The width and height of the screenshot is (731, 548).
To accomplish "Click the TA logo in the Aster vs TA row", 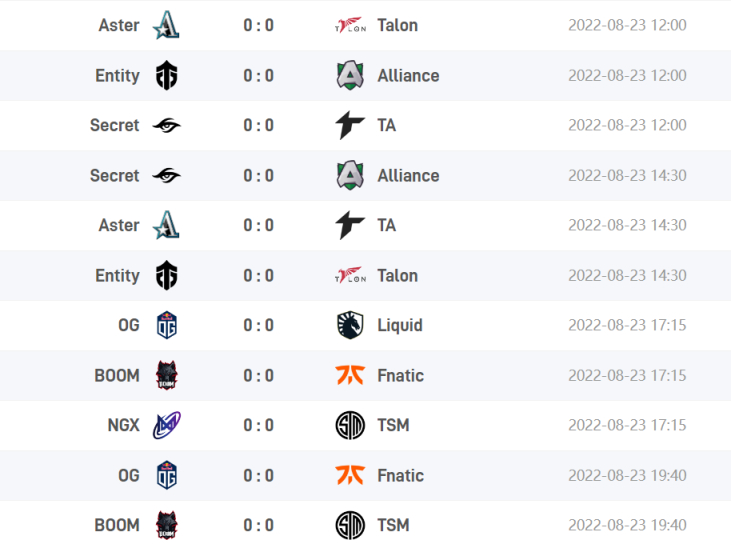I will pos(350,225).
